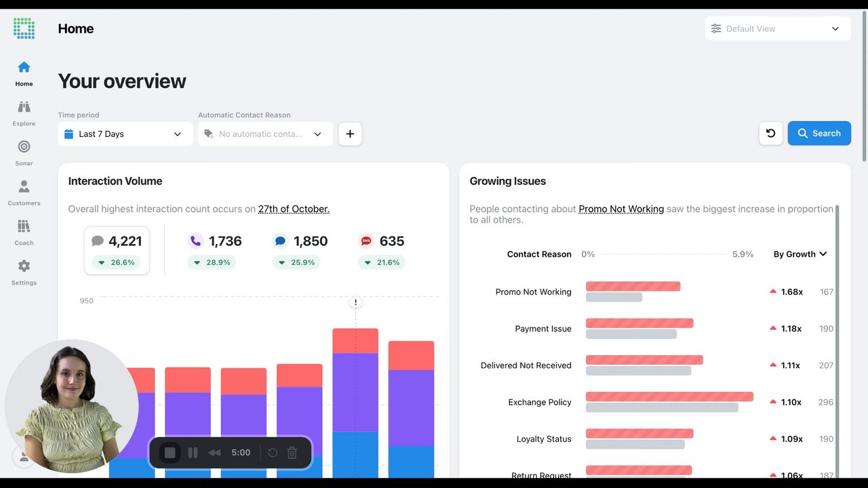
Task: Click the reset filters arrow icon
Action: point(771,134)
